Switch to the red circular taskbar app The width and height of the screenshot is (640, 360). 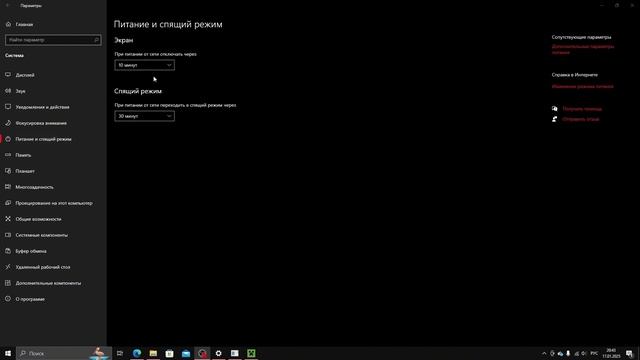pyautogui.click(x=202, y=353)
